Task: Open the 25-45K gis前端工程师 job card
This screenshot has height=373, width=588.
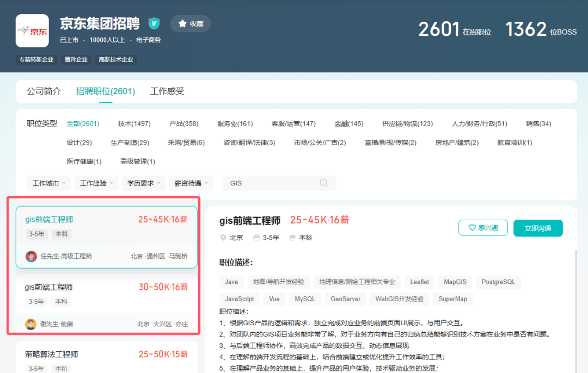Action: [x=107, y=237]
